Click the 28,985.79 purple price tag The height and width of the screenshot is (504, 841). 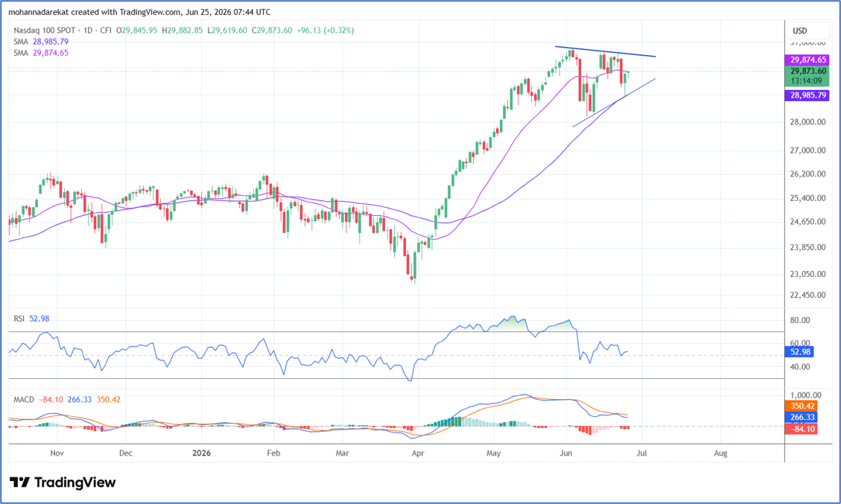tap(807, 95)
